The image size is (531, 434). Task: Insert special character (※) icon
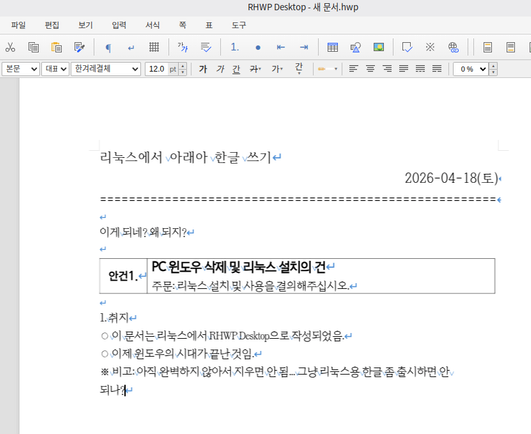pyautogui.click(x=430, y=47)
